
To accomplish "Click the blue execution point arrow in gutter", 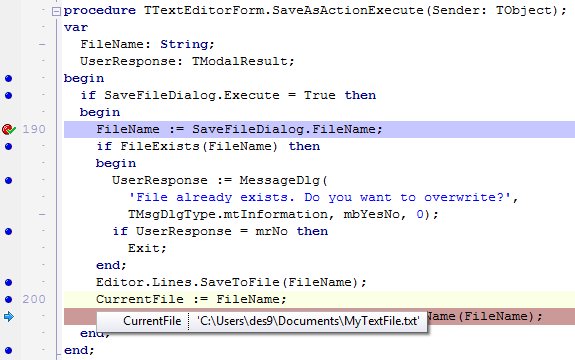I will 8,316.
